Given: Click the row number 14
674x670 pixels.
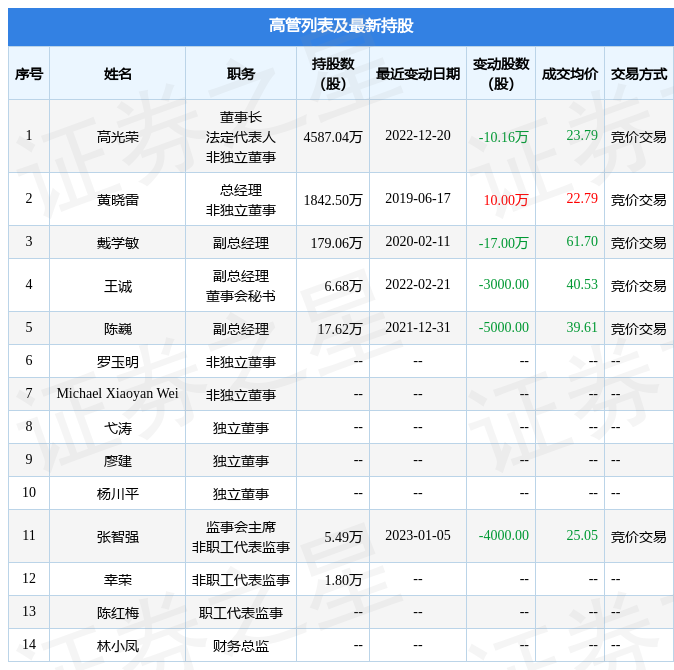Looking at the screenshot, I should point(29,644).
